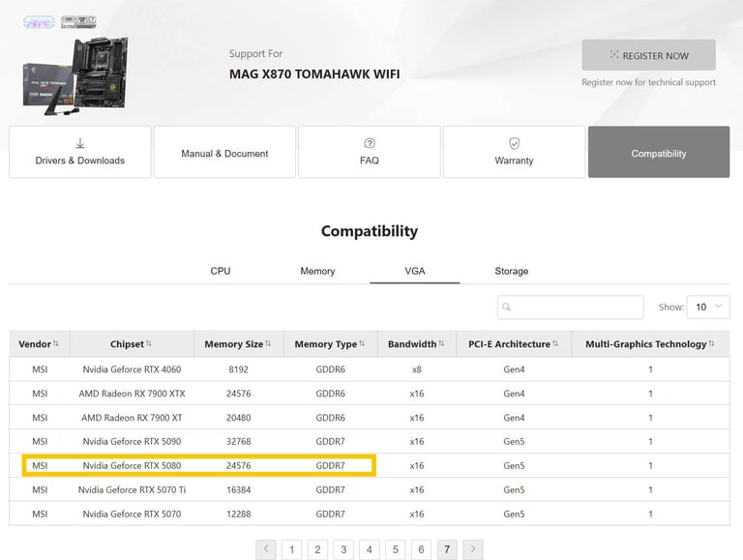
Task: Click the MAG X870 TOMAHAWK WIFI title
Action: coord(314,74)
